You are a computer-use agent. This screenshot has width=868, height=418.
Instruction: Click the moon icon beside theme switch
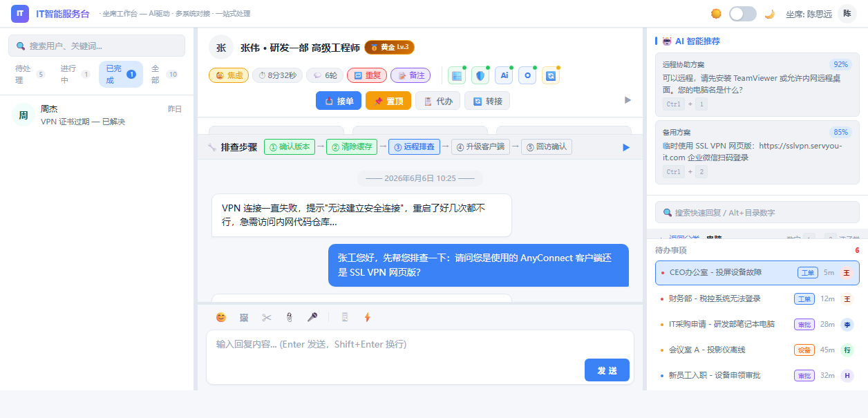pos(769,14)
